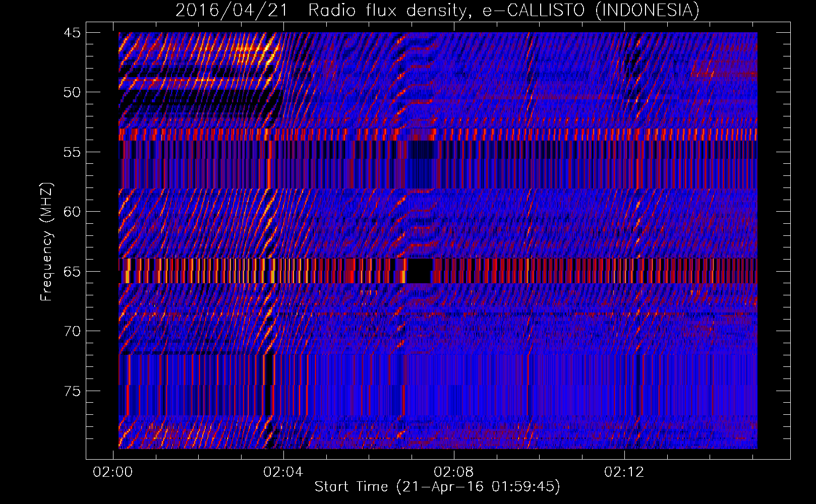Screen dimensions: 816x504
Task: Select the 70 frequency tick label
Action: click(72, 331)
